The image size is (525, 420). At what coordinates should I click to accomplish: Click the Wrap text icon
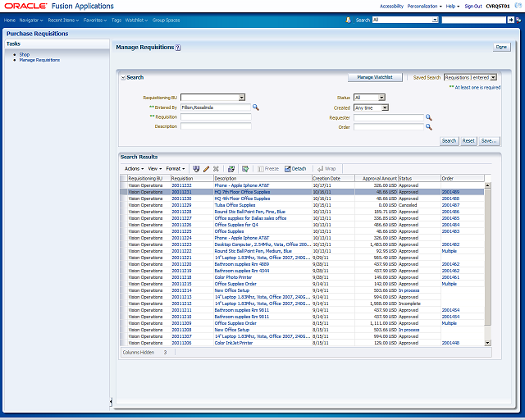(x=326, y=169)
